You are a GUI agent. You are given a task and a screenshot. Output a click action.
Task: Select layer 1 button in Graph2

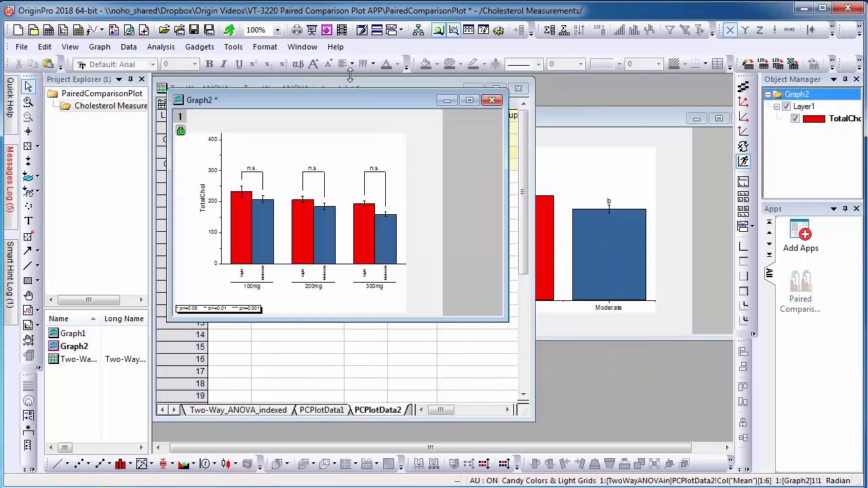pyautogui.click(x=180, y=117)
